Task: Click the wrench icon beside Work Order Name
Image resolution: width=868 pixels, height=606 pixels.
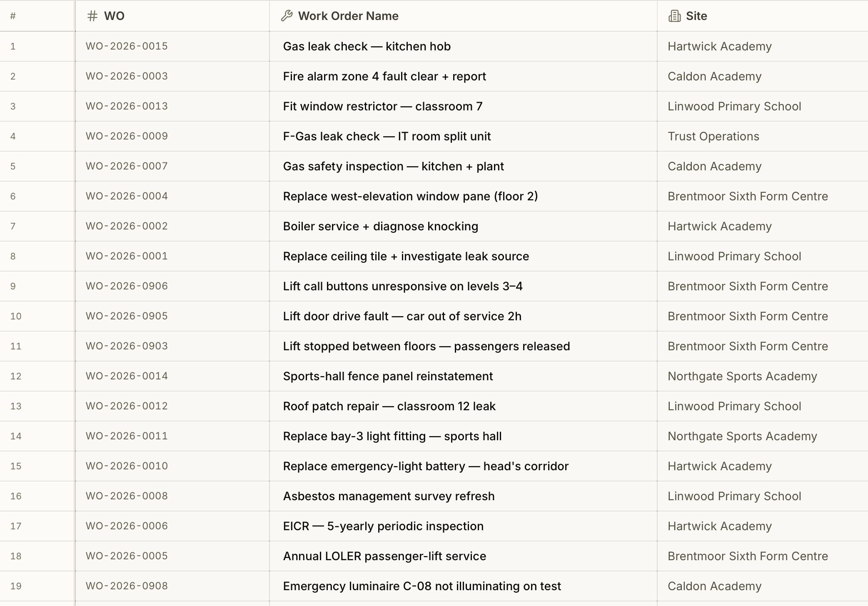Action: point(287,16)
